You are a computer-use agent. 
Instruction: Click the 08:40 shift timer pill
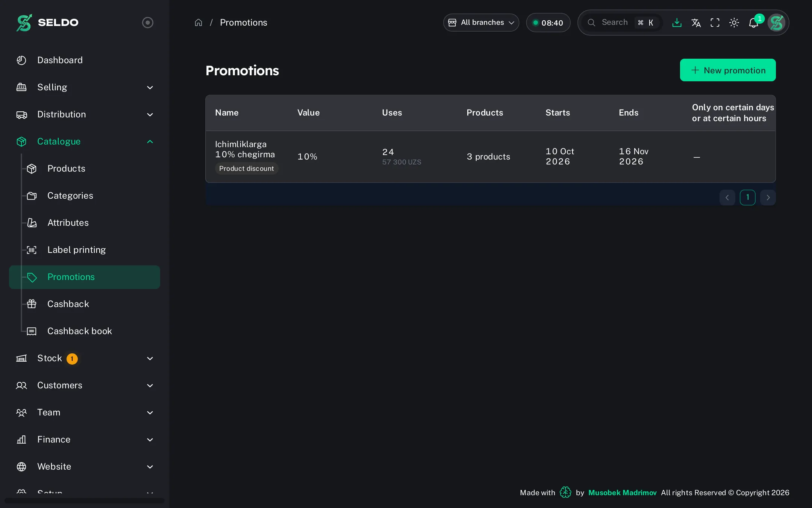[548, 23]
